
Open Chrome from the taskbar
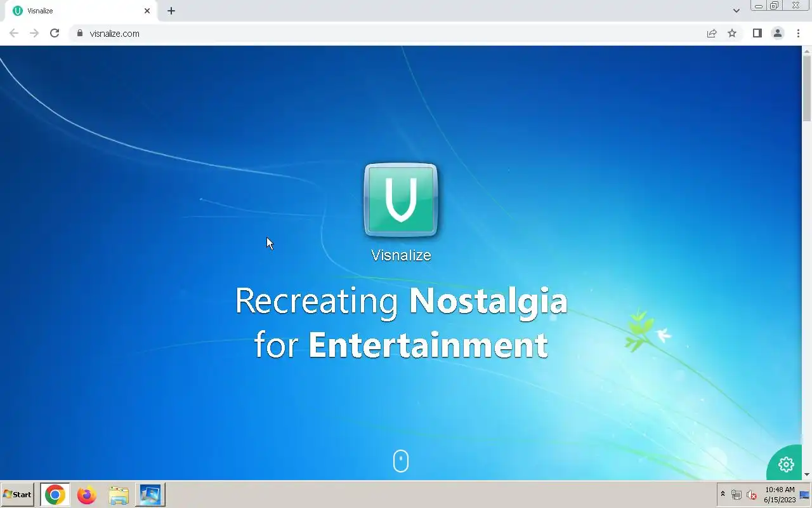pos(55,495)
